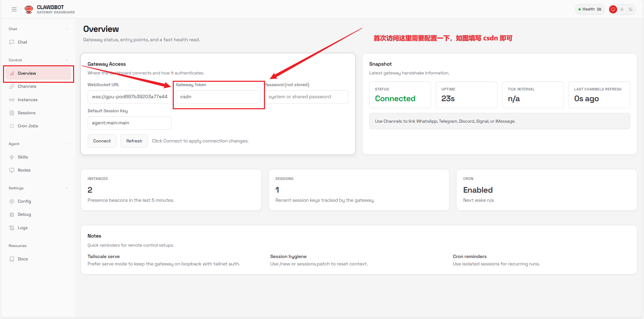Enable dark theme with moon toggle

631,9
